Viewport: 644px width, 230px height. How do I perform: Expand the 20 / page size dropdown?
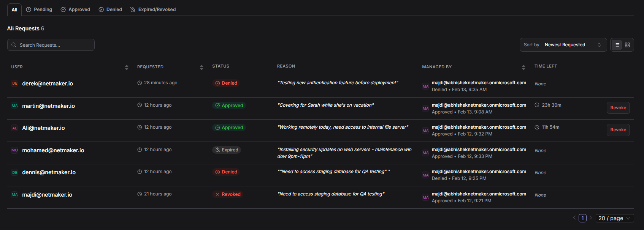614,218
